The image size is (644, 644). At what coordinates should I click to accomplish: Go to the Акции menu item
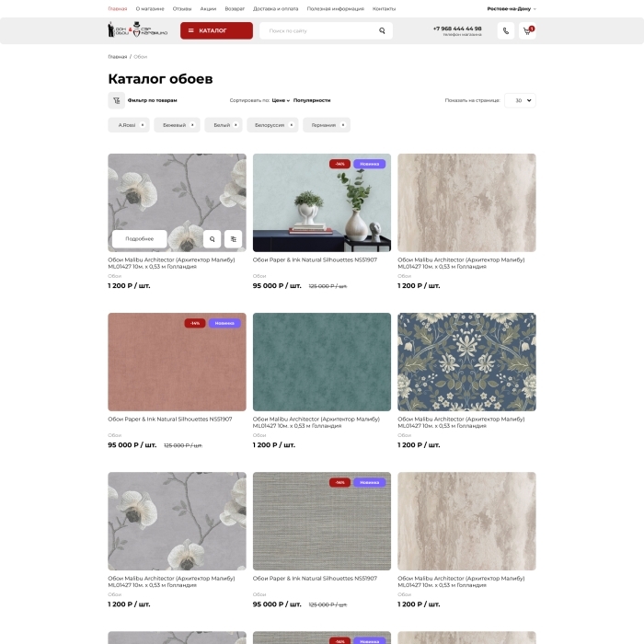208,8
